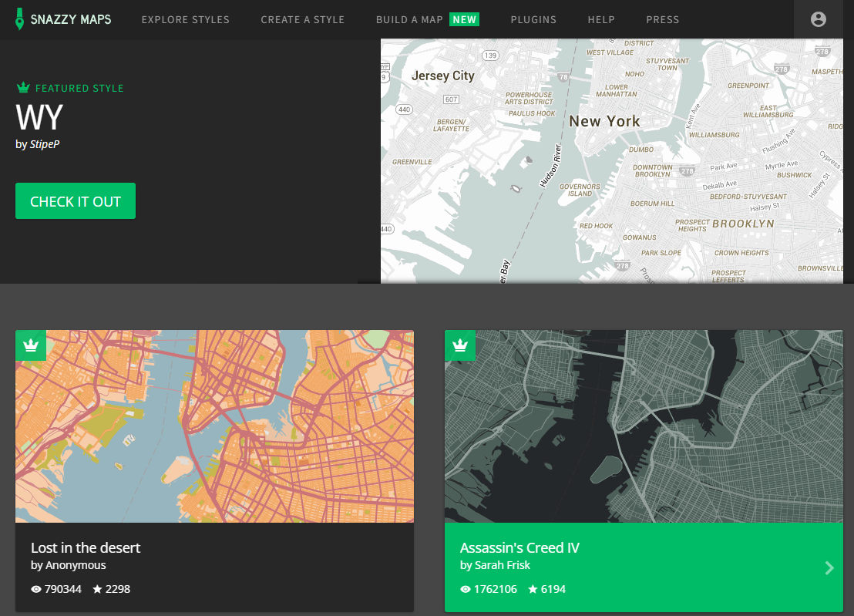Click the chevron arrow on Assassin's Creed IV card
Screen dimensions: 854x616
pyautogui.click(x=829, y=568)
